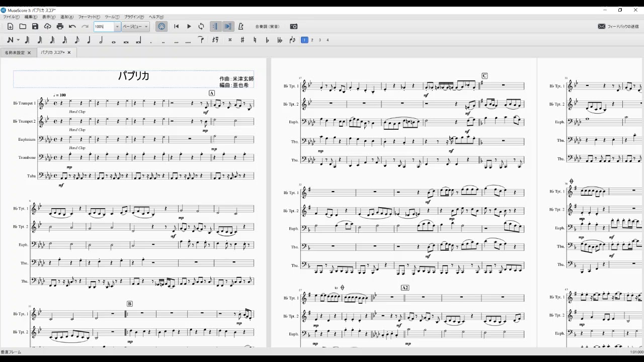Open the zoom level dropdown arrow
Viewport: 644px width, 362px height.
tap(117, 27)
